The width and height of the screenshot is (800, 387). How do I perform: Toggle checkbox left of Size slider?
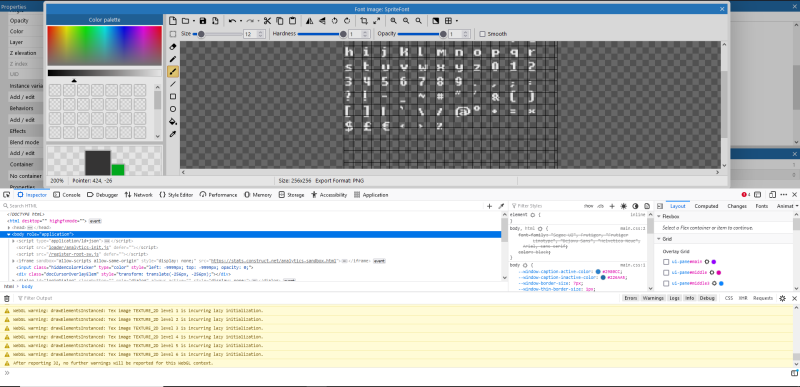[173, 34]
